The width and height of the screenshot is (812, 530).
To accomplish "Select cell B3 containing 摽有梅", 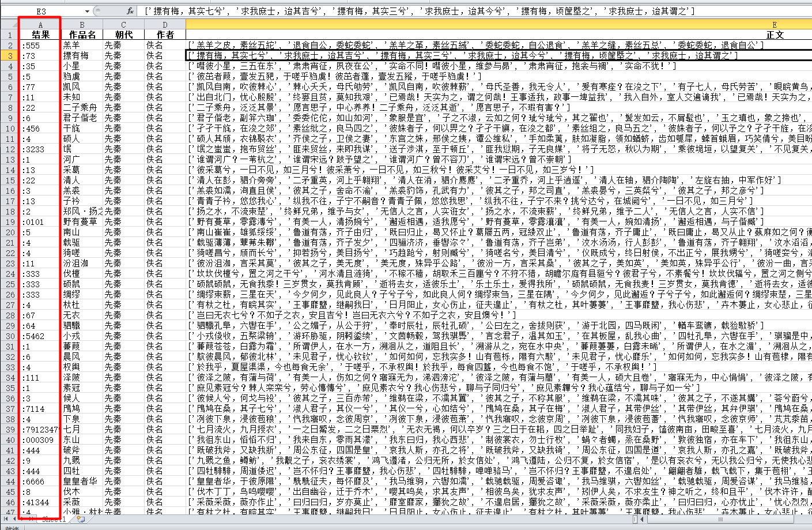I will tap(82, 54).
